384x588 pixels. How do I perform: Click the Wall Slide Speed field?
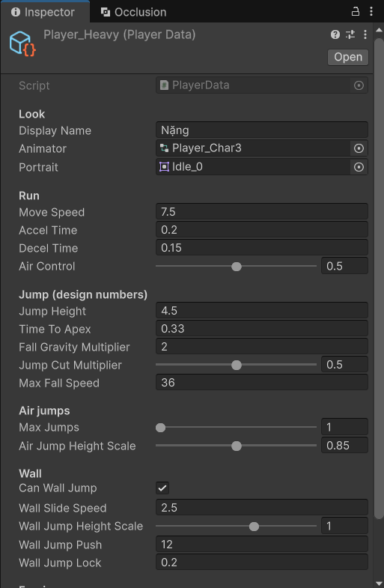tap(262, 508)
